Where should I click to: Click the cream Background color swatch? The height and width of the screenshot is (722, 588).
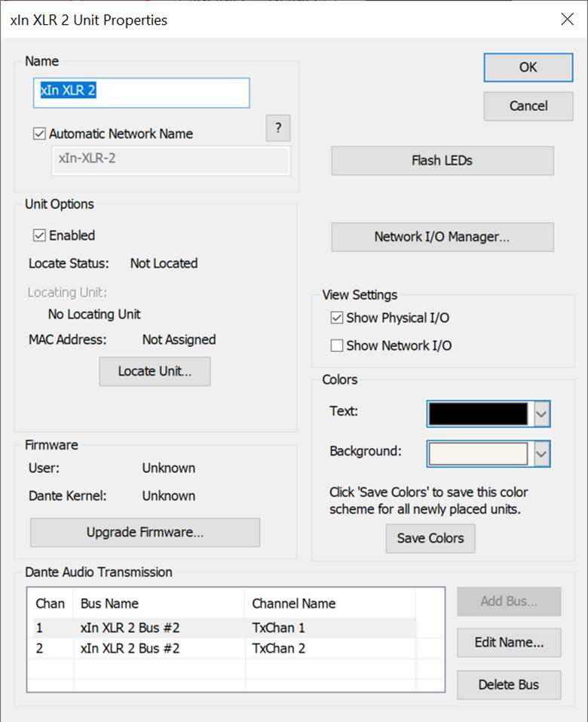point(478,453)
